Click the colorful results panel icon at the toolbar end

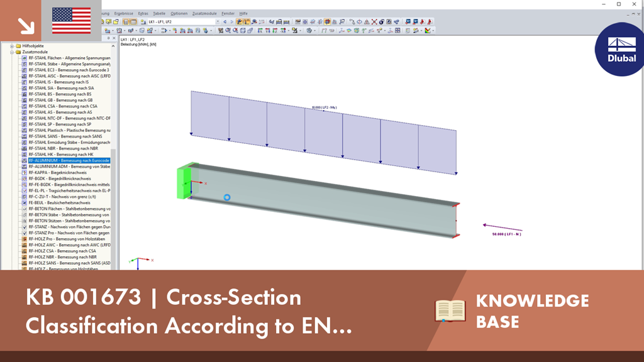point(428,30)
